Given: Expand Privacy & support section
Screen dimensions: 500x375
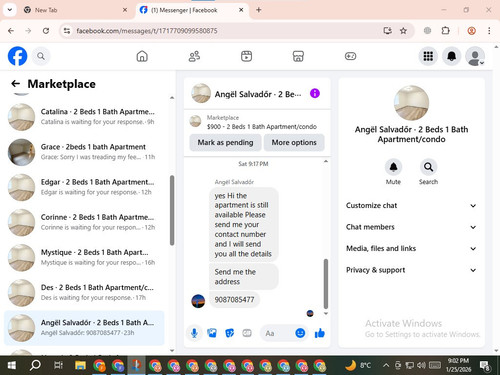Looking at the screenshot, I should tap(411, 270).
